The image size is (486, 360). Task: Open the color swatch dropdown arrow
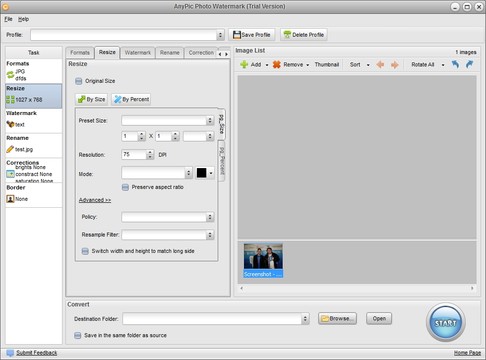pyautogui.click(x=211, y=173)
